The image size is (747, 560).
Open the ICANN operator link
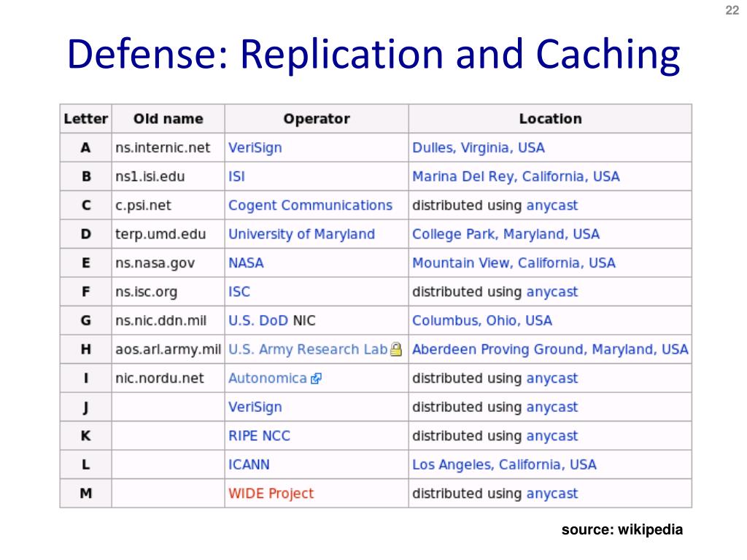[x=249, y=464]
